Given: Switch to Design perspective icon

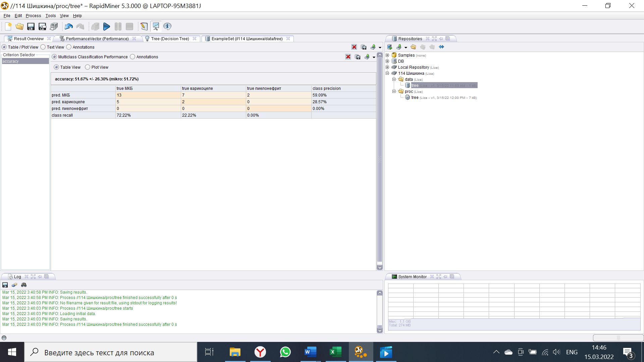Looking at the screenshot, I should 144,26.
